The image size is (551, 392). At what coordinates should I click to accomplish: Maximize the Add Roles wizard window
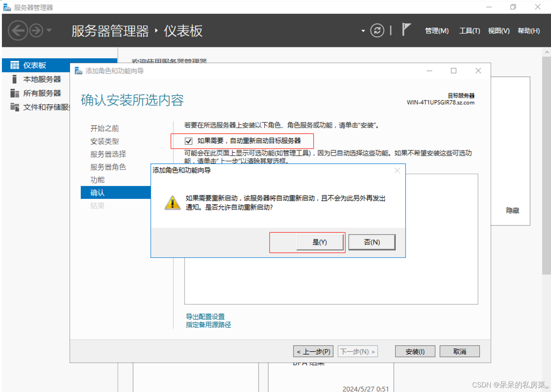[454, 71]
